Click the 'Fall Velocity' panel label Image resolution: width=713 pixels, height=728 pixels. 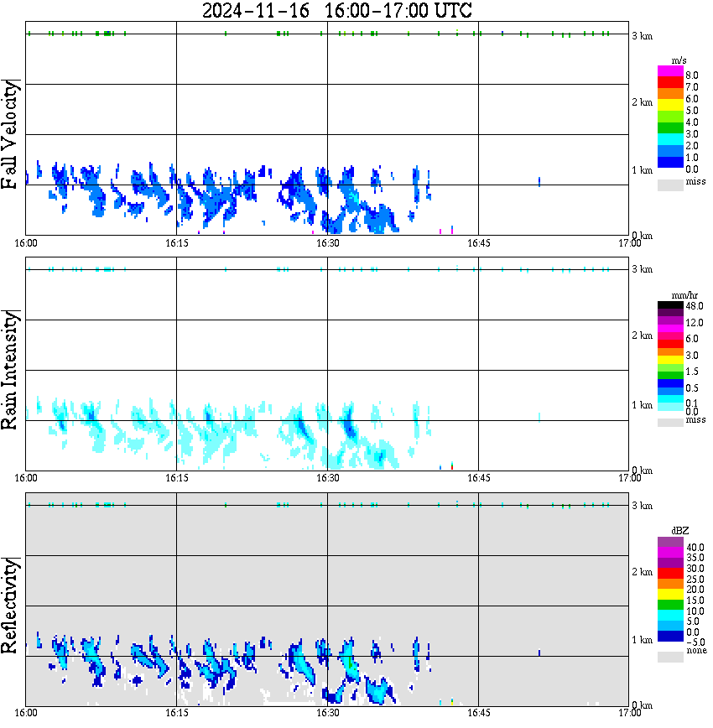[9, 135]
